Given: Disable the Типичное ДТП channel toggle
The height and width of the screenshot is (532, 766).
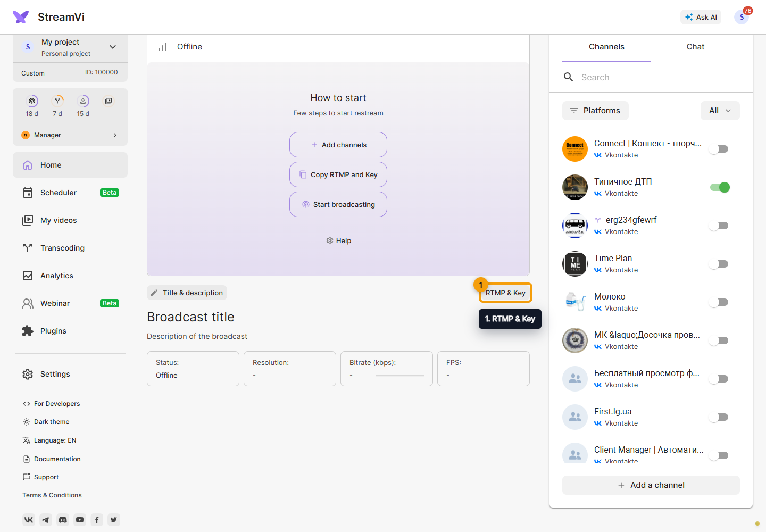Looking at the screenshot, I should click(720, 187).
